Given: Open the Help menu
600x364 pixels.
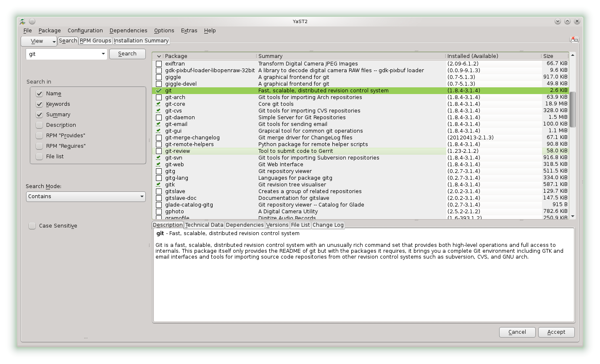Looking at the screenshot, I should pos(210,31).
